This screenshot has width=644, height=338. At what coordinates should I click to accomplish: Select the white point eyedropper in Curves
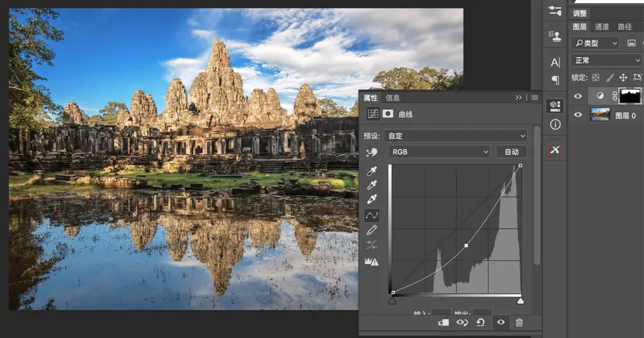(x=372, y=200)
